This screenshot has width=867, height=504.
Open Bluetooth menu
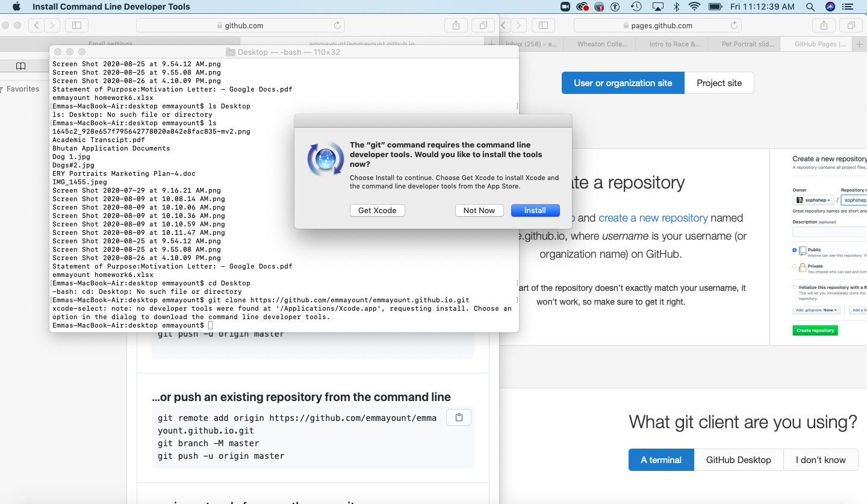(676, 7)
